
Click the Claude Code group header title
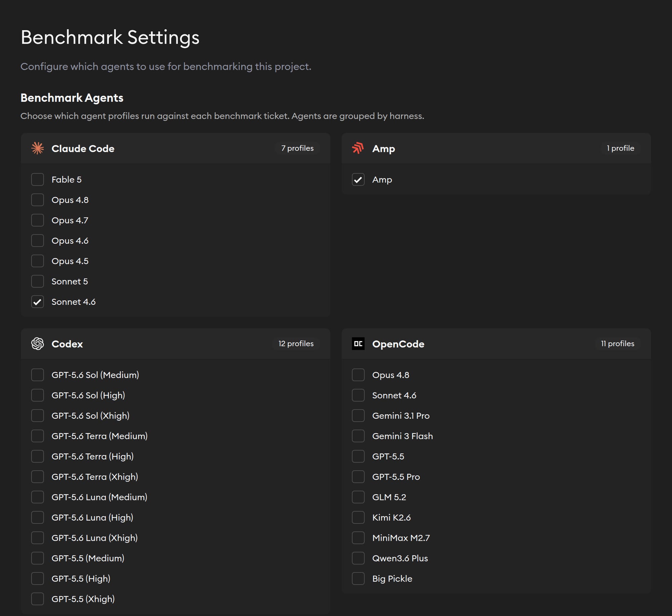point(83,149)
